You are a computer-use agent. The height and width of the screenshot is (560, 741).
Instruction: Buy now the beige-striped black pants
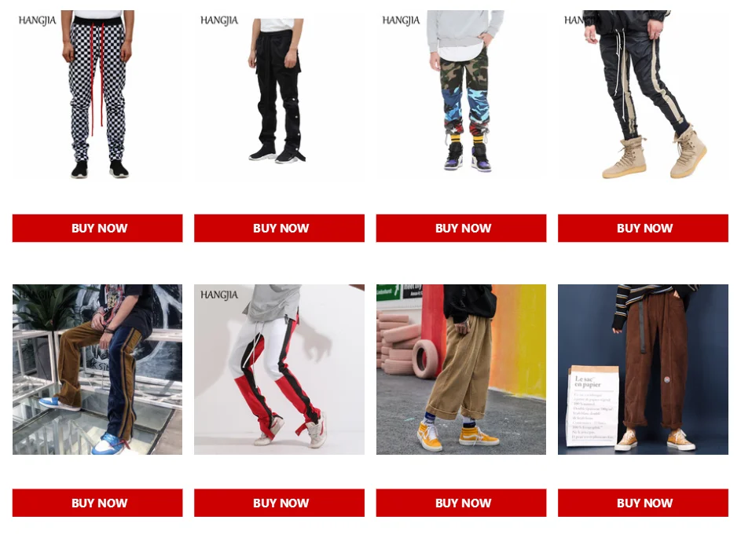[643, 228]
